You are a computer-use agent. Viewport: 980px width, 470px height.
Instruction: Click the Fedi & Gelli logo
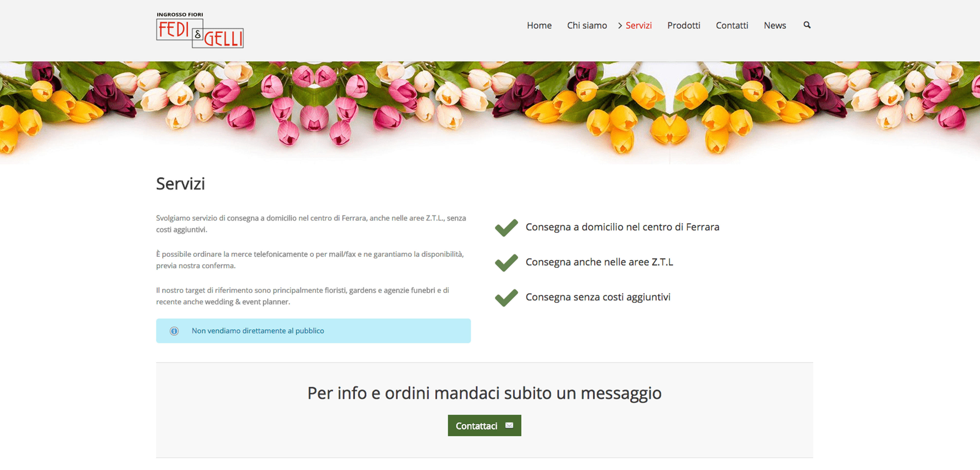[200, 30]
